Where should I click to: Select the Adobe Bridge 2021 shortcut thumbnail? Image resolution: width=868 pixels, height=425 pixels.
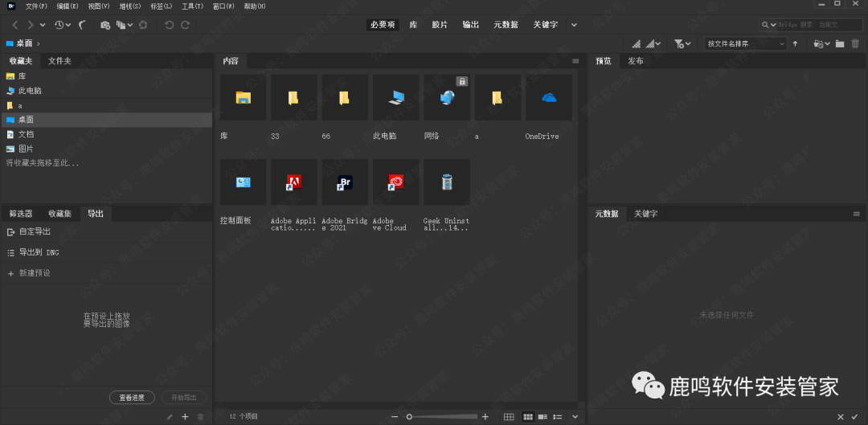pyautogui.click(x=345, y=182)
